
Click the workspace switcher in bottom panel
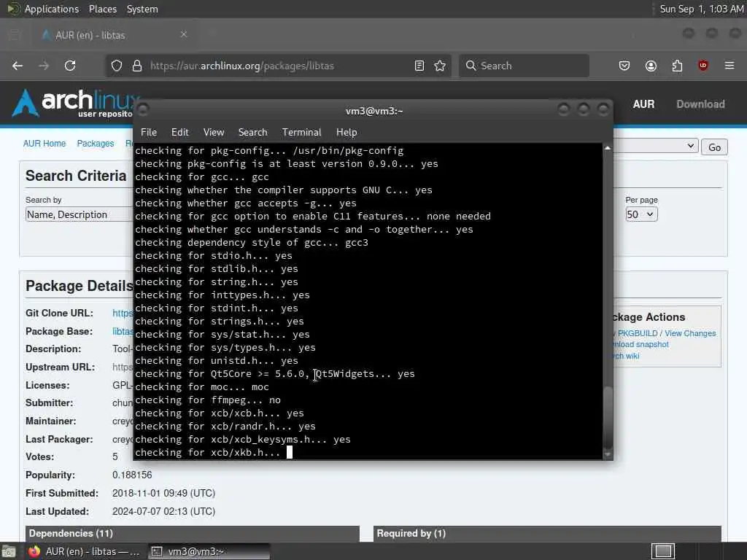click(662, 551)
